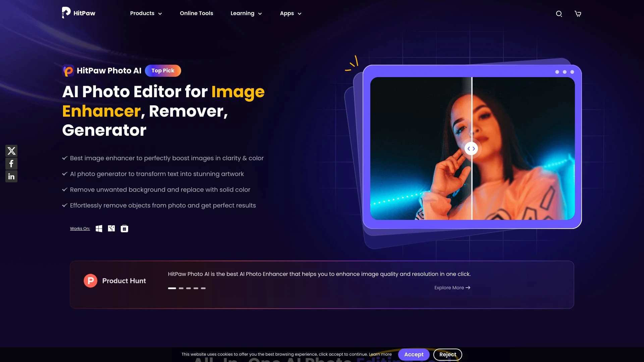
Task: Follow the Explore More link
Action: click(x=452, y=288)
